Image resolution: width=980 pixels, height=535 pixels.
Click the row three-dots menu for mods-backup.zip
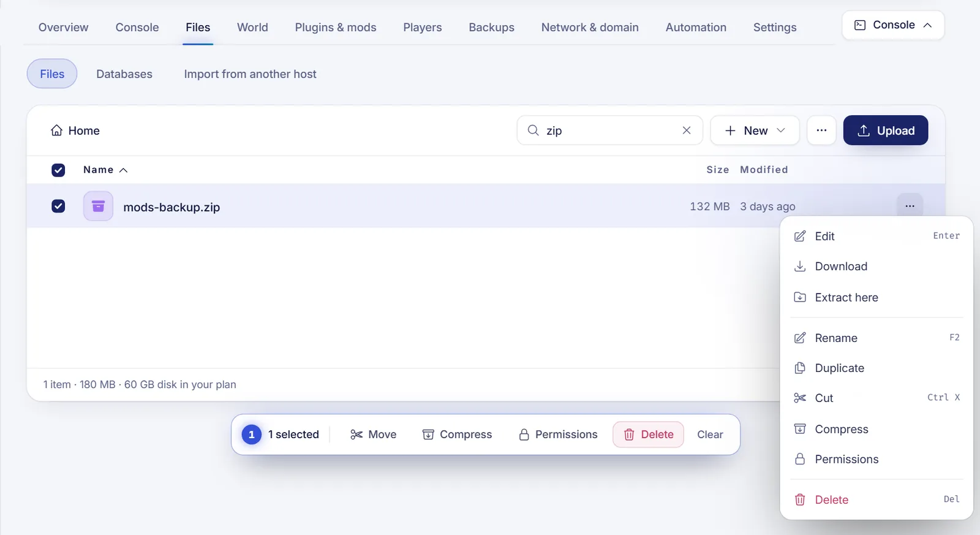tap(910, 206)
